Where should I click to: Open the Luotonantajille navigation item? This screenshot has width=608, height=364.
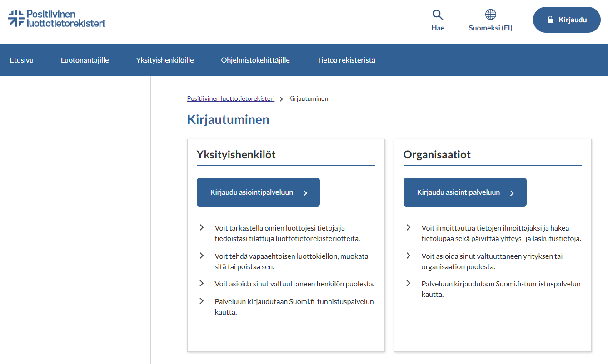[x=85, y=59]
